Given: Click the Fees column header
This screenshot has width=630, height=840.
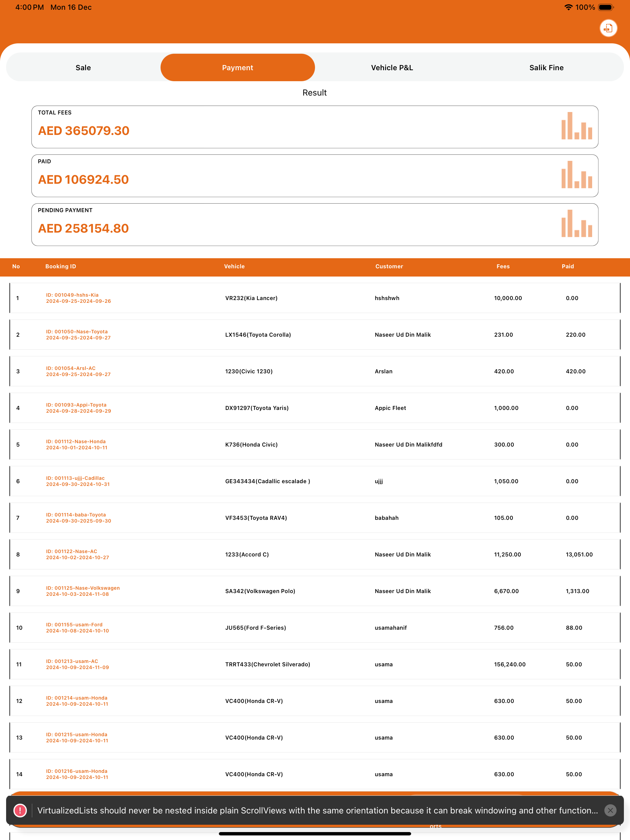Looking at the screenshot, I should [x=503, y=266].
